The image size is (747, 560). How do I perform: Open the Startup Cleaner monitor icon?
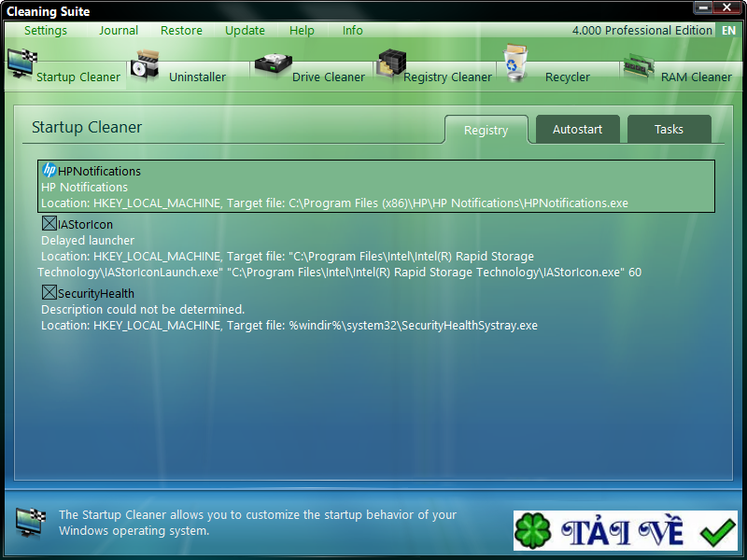pos(21,63)
